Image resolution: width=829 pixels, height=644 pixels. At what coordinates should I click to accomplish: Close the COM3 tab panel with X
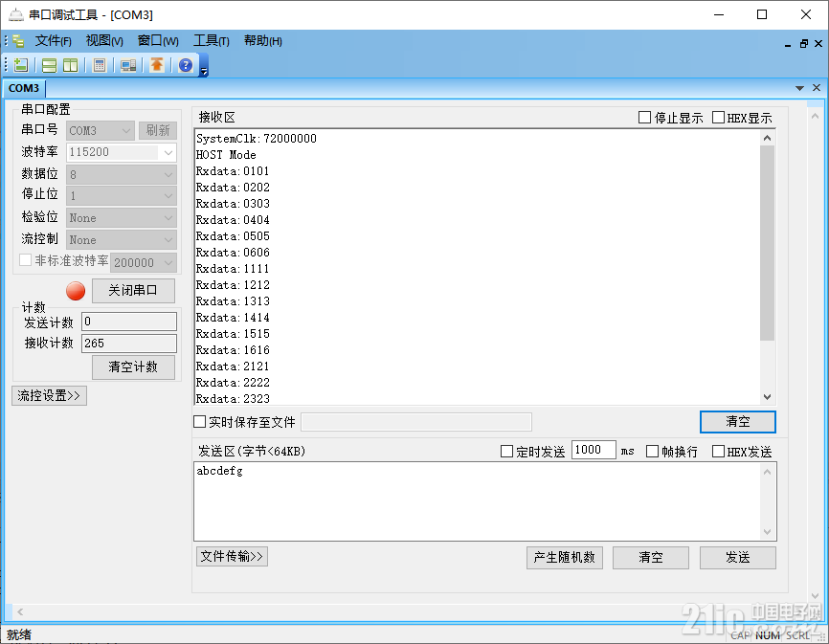pos(817,88)
